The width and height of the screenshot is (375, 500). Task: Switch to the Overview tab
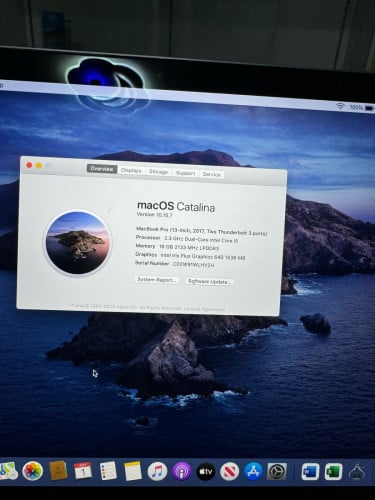click(x=102, y=169)
